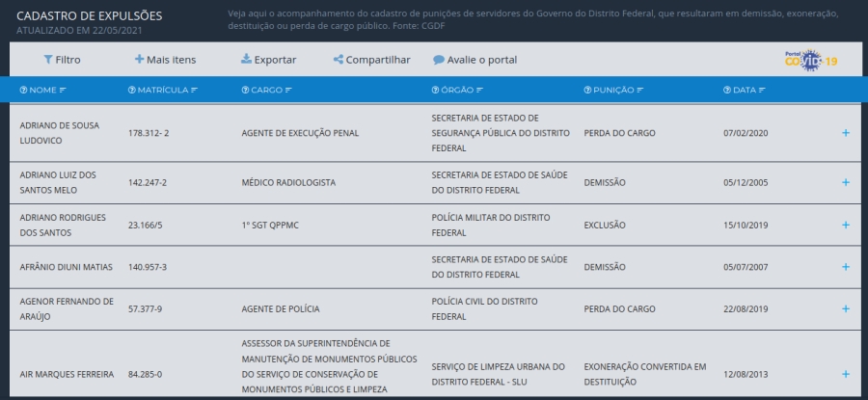Screen dimensions: 868x400
Task: Click the help icon beside CARGO header
Action: 245,90
